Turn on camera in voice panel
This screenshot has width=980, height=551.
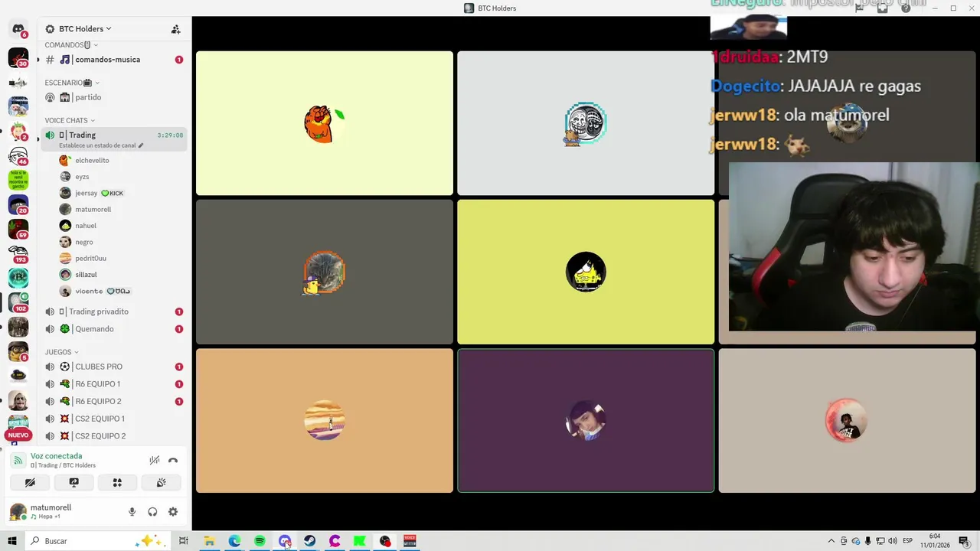point(30,483)
